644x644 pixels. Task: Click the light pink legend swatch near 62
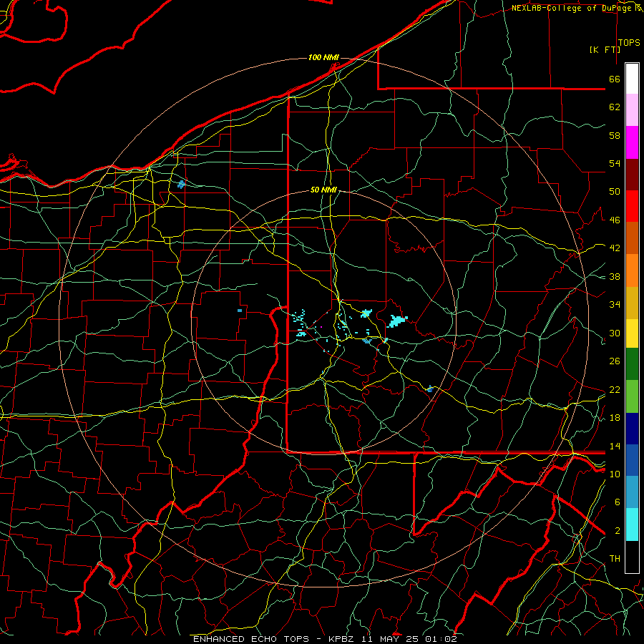[x=632, y=110]
